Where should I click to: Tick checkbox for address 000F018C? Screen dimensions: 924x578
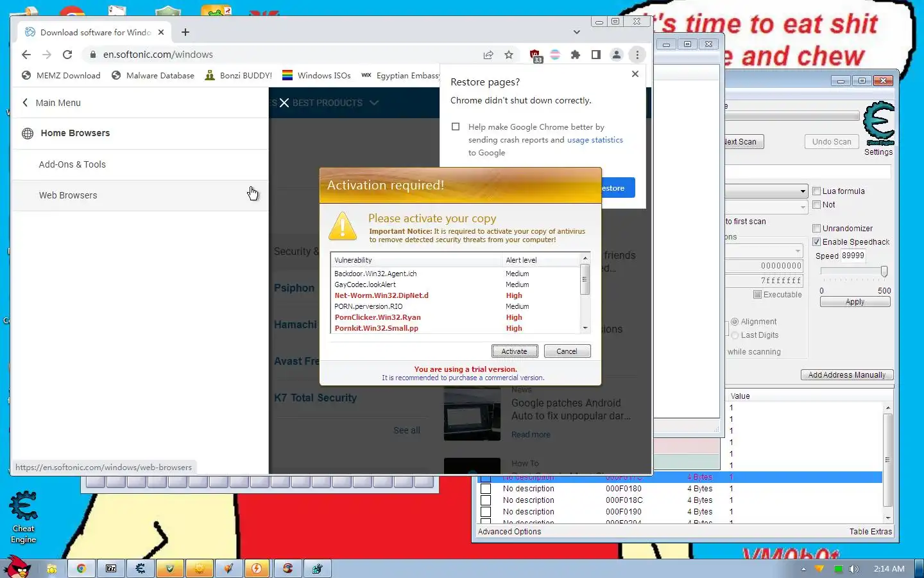pyautogui.click(x=486, y=500)
